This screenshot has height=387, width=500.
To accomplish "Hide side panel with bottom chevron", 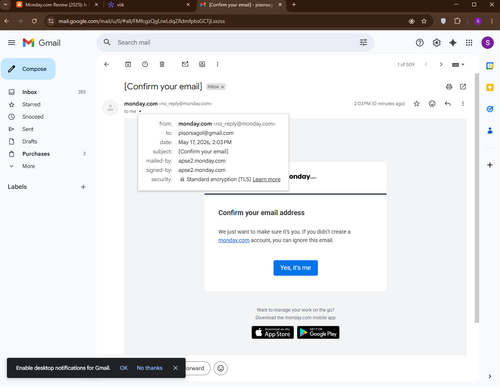I will [490, 376].
